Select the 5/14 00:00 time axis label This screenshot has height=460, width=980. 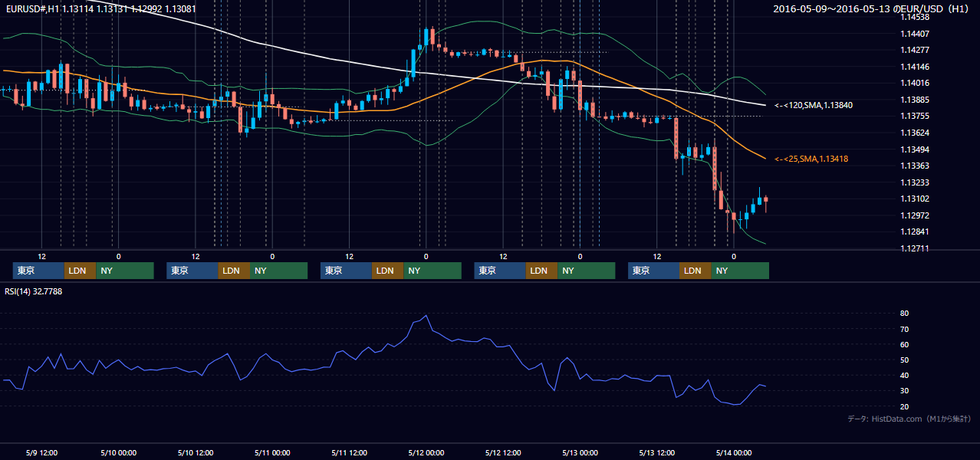[734, 452]
